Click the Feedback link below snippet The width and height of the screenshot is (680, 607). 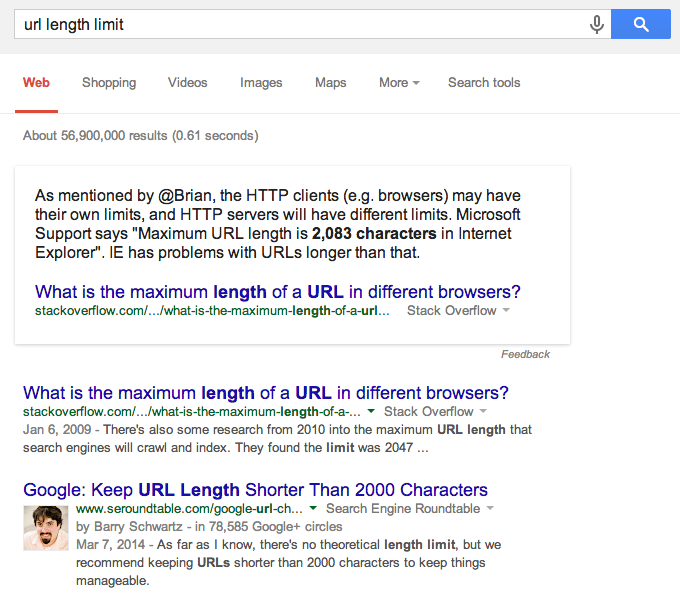(x=525, y=354)
